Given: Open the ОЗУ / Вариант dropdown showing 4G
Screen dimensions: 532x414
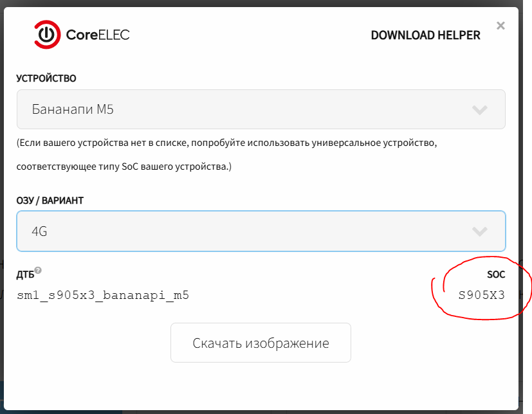Looking at the screenshot, I should 261,231.
